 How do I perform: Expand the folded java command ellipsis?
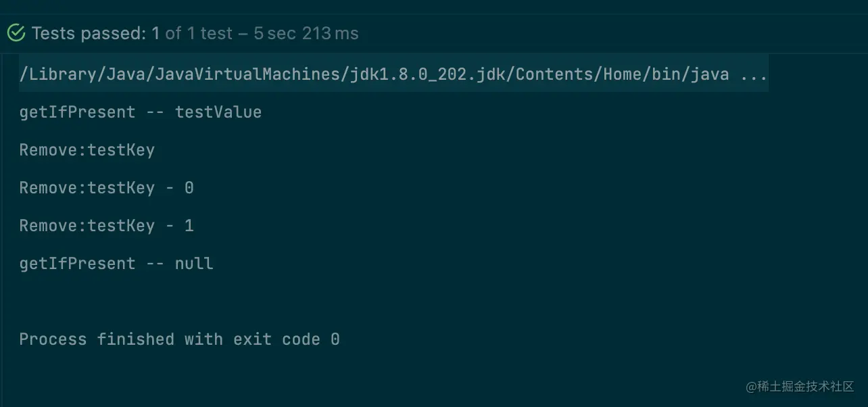(x=754, y=74)
